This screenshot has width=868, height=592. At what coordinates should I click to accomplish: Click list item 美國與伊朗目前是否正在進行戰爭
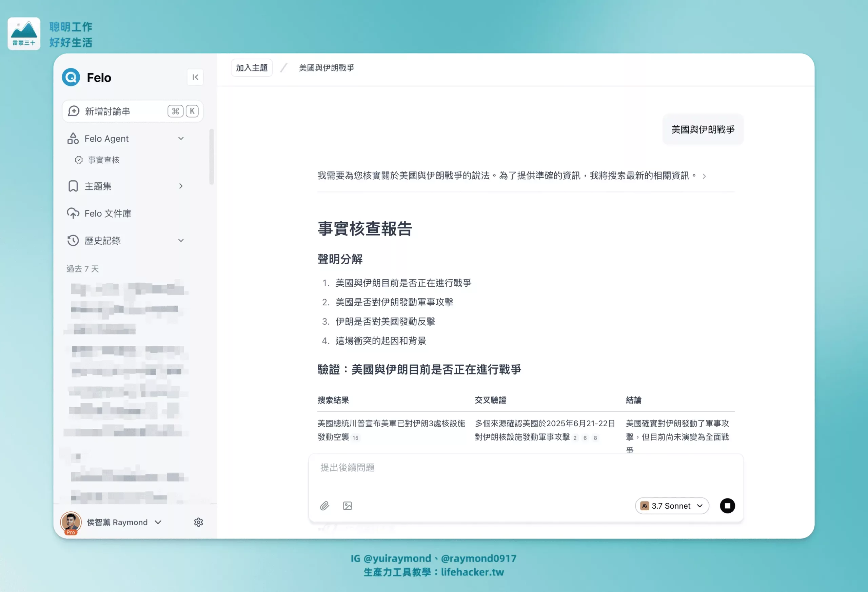point(403,283)
